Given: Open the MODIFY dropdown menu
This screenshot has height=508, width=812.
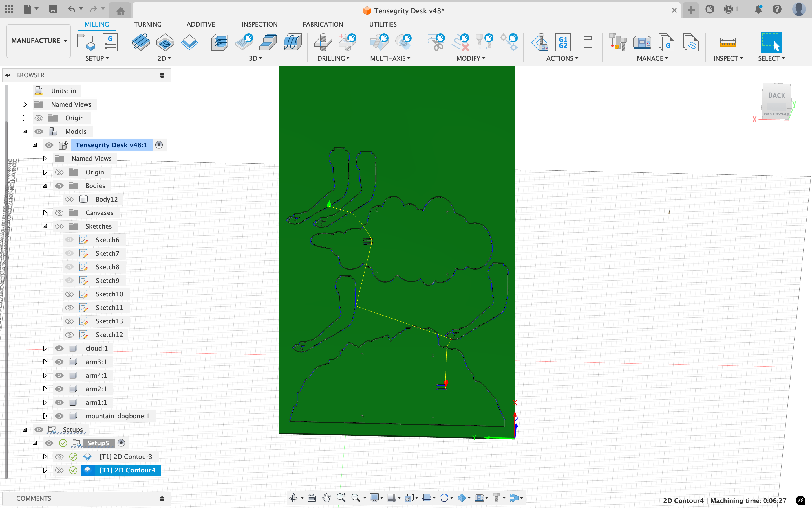Looking at the screenshot, I should click(x=471, y=58).
